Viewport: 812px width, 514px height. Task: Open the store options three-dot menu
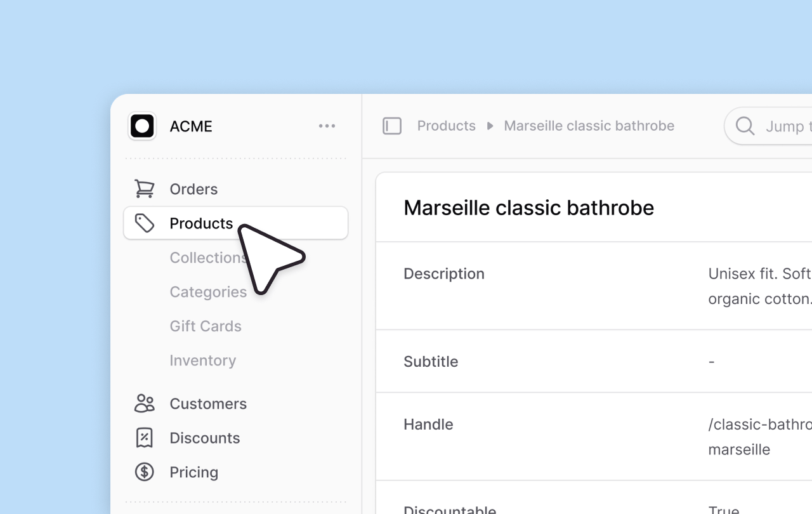tap(327, 126)
